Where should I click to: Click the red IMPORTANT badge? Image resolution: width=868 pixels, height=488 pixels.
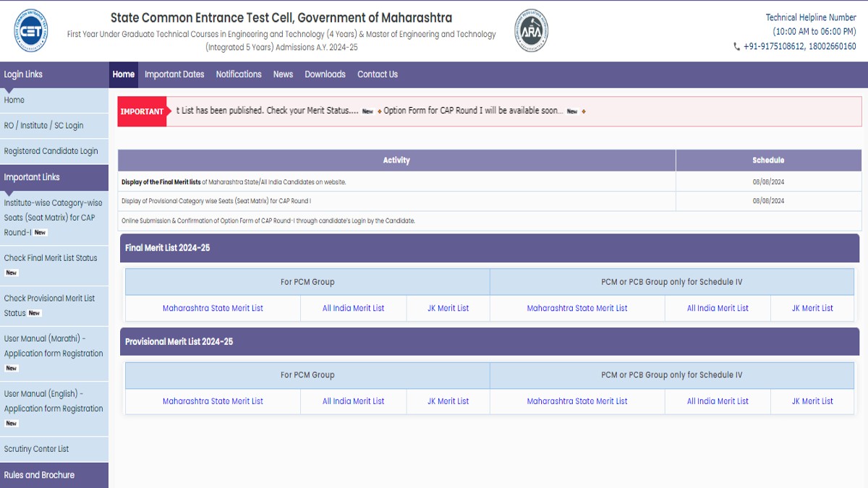[x=142, y=111]
